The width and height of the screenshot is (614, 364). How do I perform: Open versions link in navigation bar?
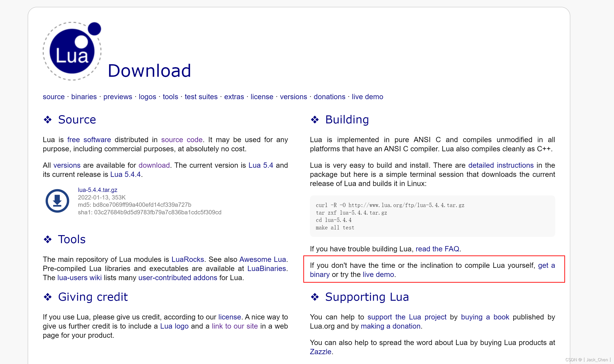click(x=293, y=97)
